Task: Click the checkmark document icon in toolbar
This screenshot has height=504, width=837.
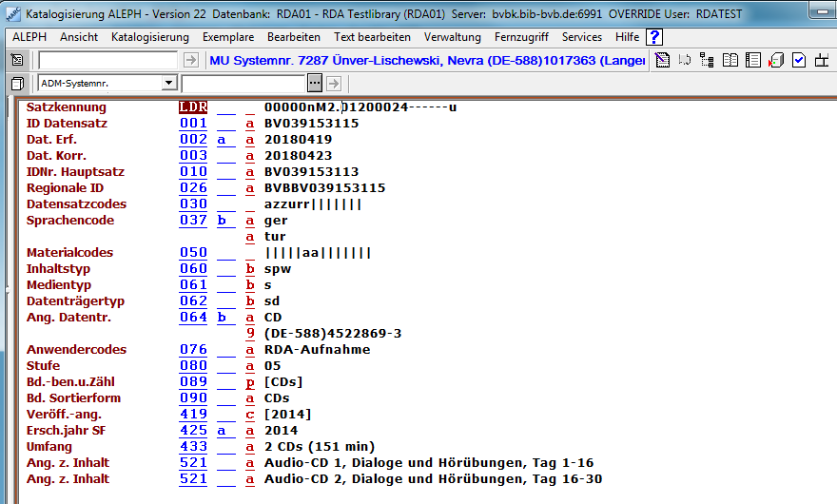Action: coord(798,61)
